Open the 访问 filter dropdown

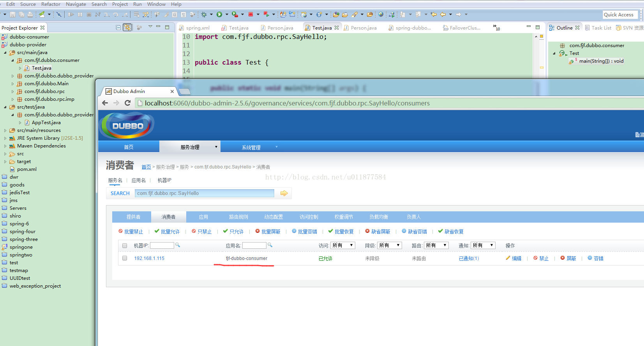point(343,245)
